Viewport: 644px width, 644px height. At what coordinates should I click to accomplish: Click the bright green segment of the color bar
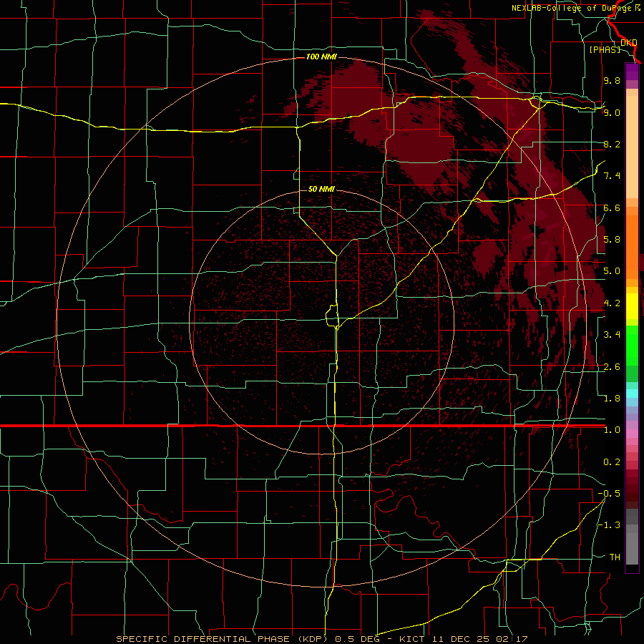(x=632, y=345)
